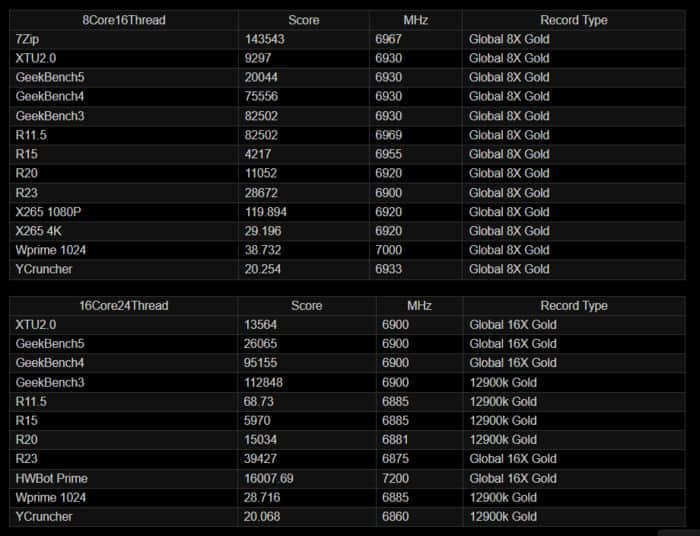The height and width of the screenshot is (536, 700).
Task: Click the 13564 score cell
Action: coord(260,325)
